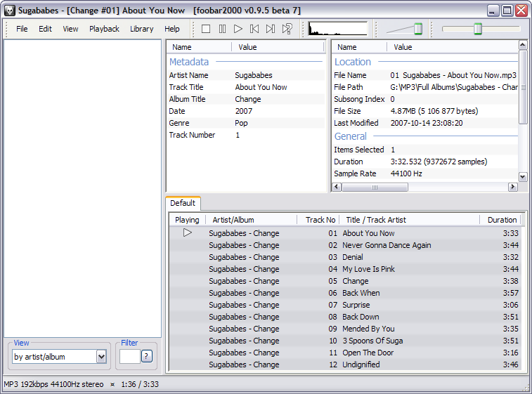Click the horizontal scrollbar thumb in Location panel
The image size is (532, 394).
click(375, 187)
